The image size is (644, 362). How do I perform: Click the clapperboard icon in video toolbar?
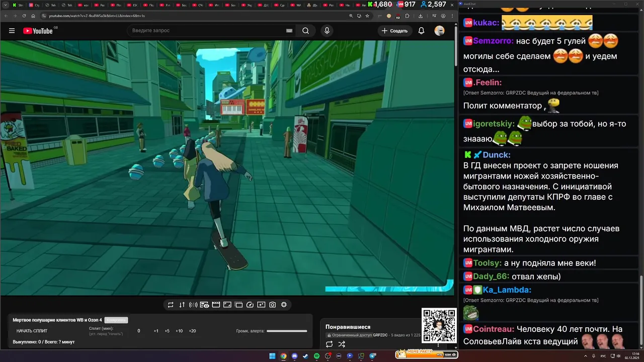coord(216,305)
